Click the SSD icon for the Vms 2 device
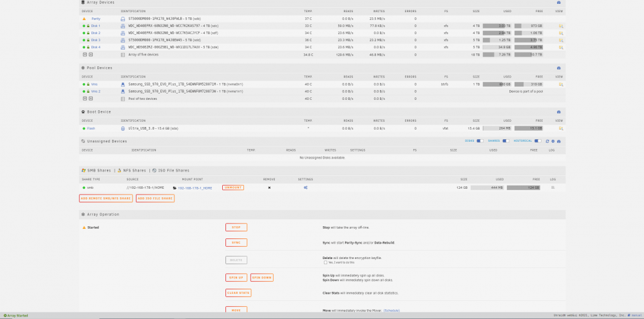The image size is (644, 319). pos(122,92)
